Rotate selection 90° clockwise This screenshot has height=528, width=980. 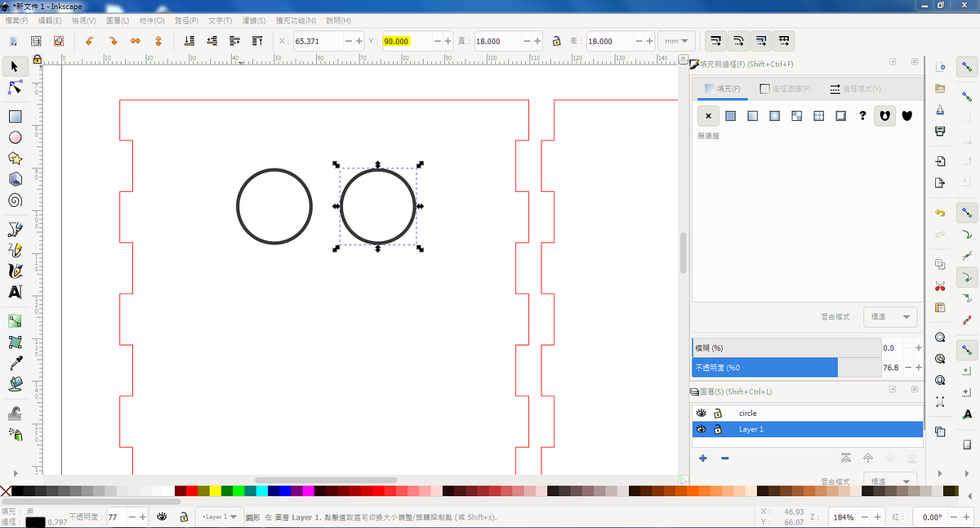tap(113, 40)
